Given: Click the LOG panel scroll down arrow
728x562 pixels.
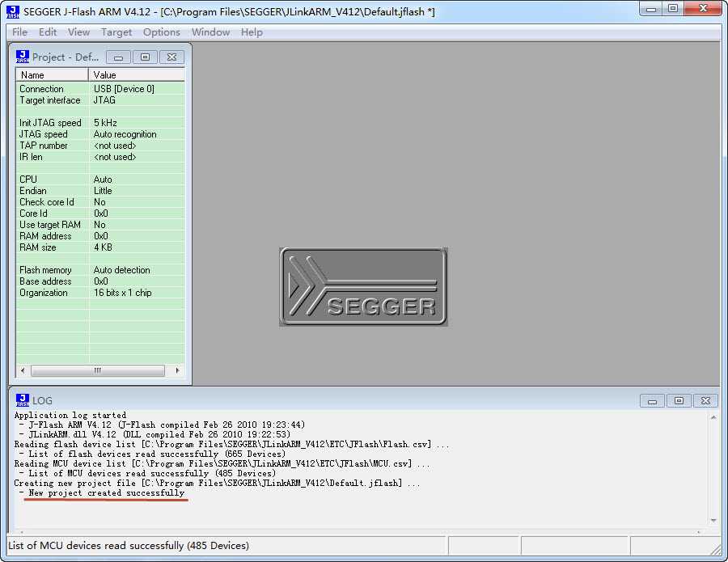Looking at the screenshot, I should (x=713, y=521).
